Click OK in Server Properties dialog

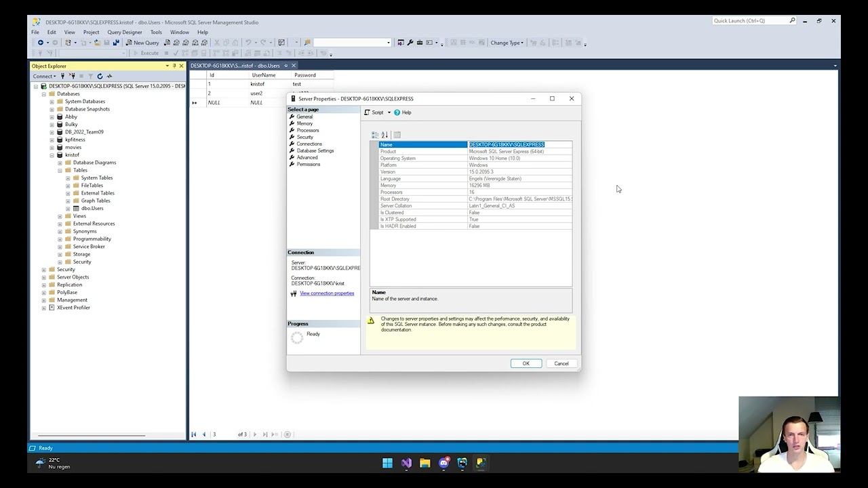click(526, 363)
